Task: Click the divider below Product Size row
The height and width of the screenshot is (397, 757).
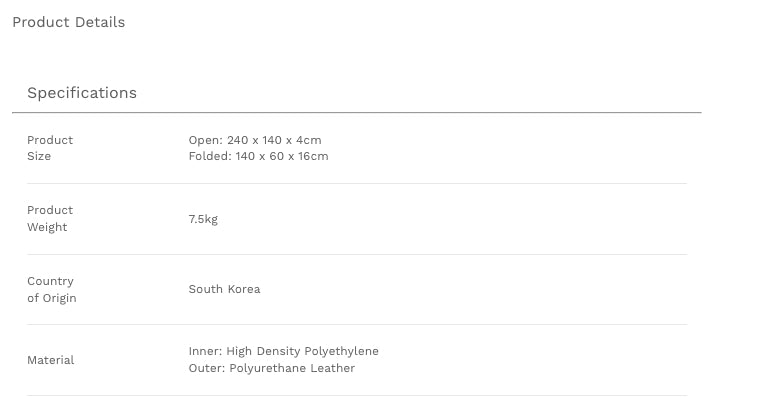Action: click(x=357, y=184)
